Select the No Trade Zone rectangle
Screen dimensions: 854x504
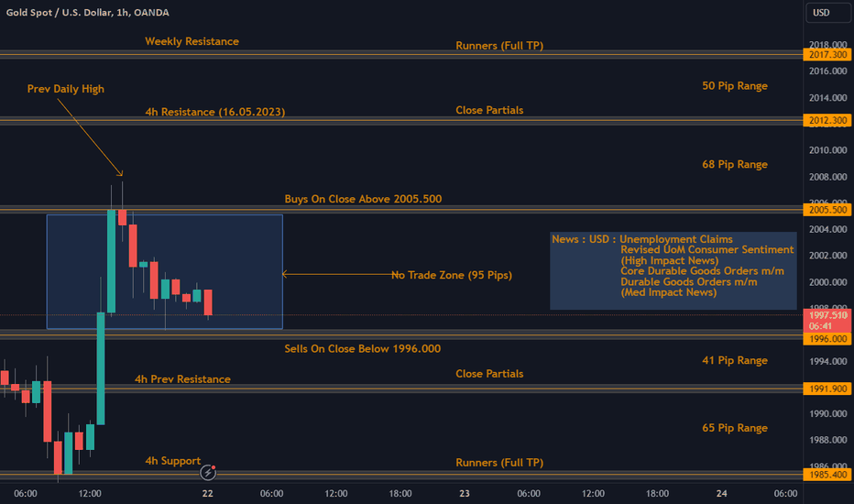click(x=165, y=272)
